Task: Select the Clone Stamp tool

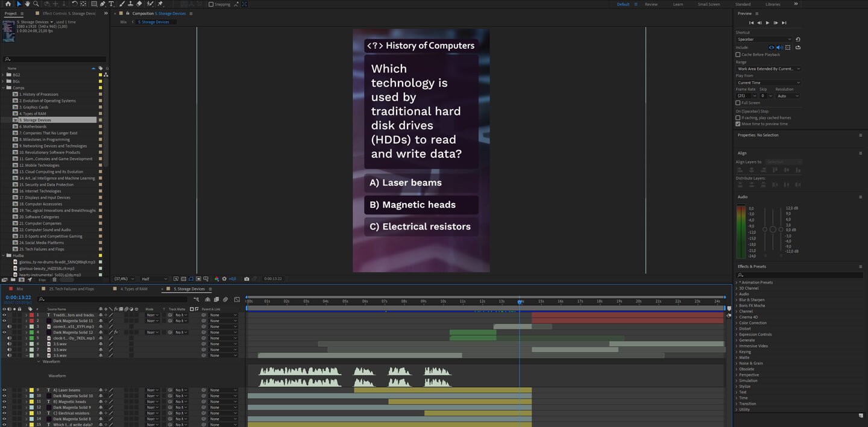Action: click(130, 4)
